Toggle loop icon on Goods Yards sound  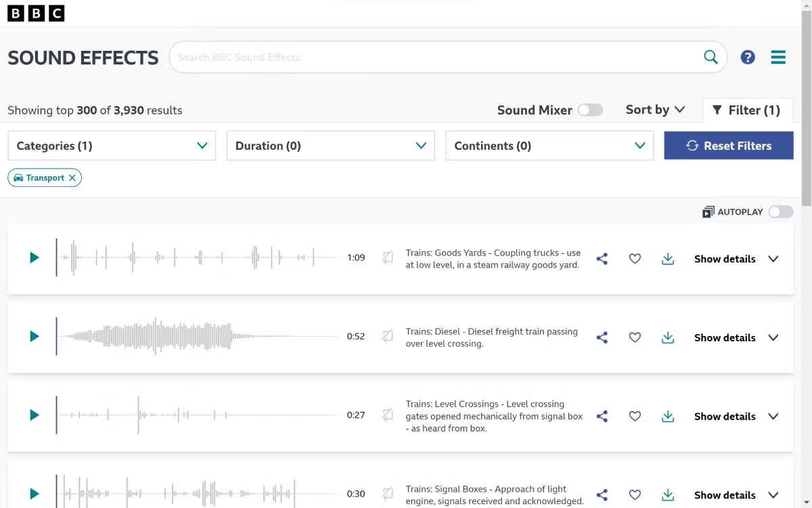pyautogui.click(x=388, y=257)
